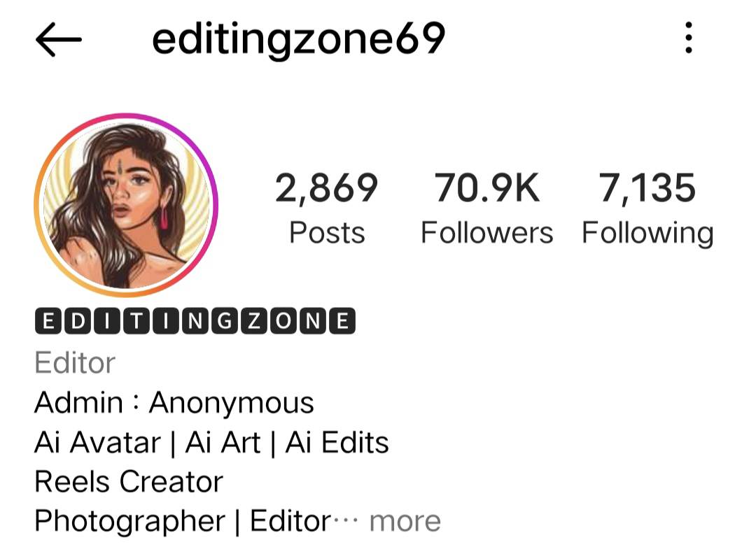
Task: Tap the gray Editor category label
Action: pos(75,363)
